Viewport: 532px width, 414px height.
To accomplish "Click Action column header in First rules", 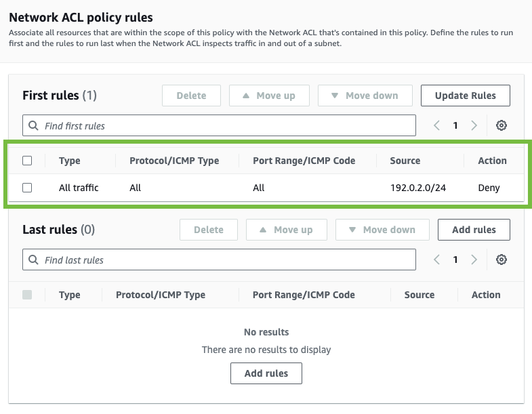I will tap(492, 161).
